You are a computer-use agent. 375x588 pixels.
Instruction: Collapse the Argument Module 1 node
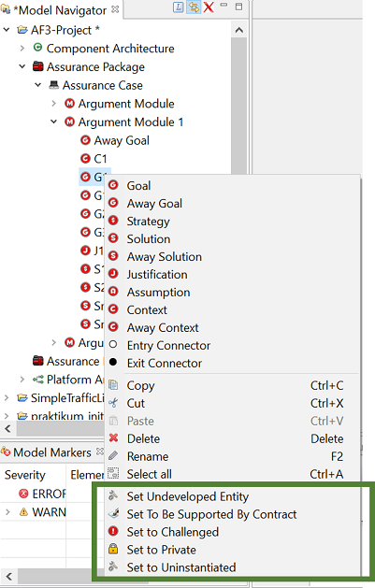53,122
